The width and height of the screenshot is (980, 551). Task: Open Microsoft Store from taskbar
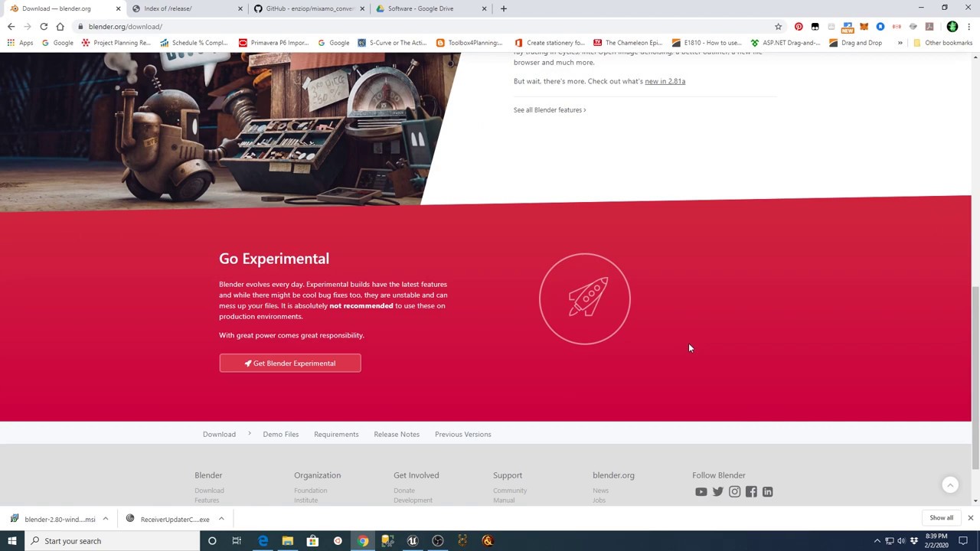(x=312, y=541)
